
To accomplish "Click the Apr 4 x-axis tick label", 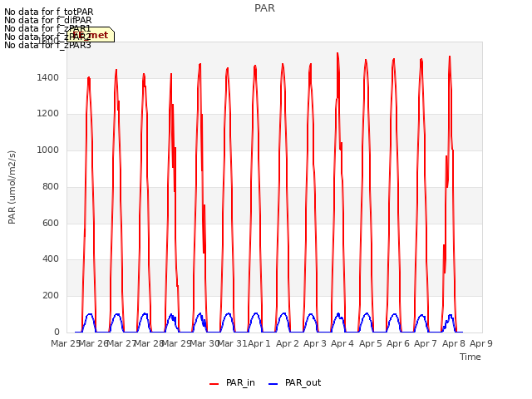I will [x=342, y=343].
